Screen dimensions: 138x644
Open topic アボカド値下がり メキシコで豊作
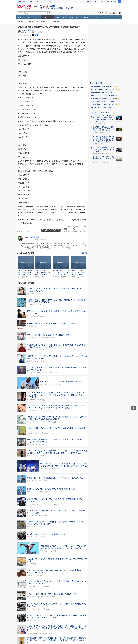click(103, 105)
